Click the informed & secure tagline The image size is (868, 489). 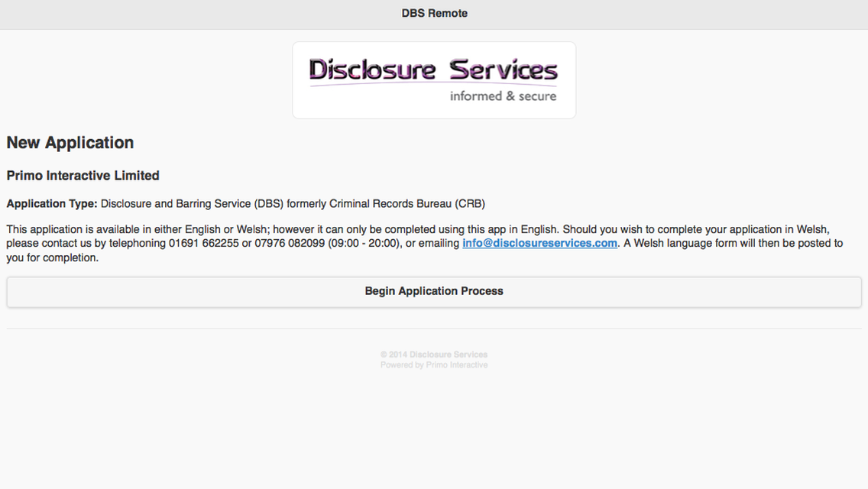point(504,96)
